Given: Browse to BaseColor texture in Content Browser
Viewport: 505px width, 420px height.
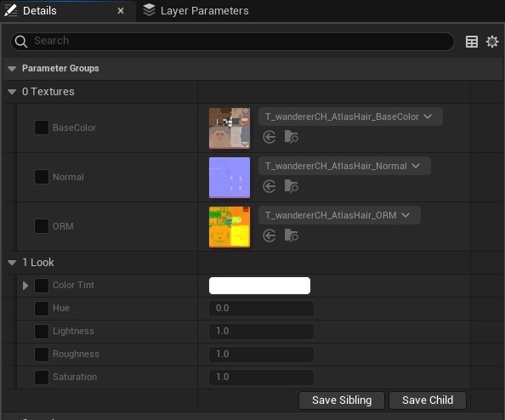Looking at the screenshot, I should tap(291, 137).
